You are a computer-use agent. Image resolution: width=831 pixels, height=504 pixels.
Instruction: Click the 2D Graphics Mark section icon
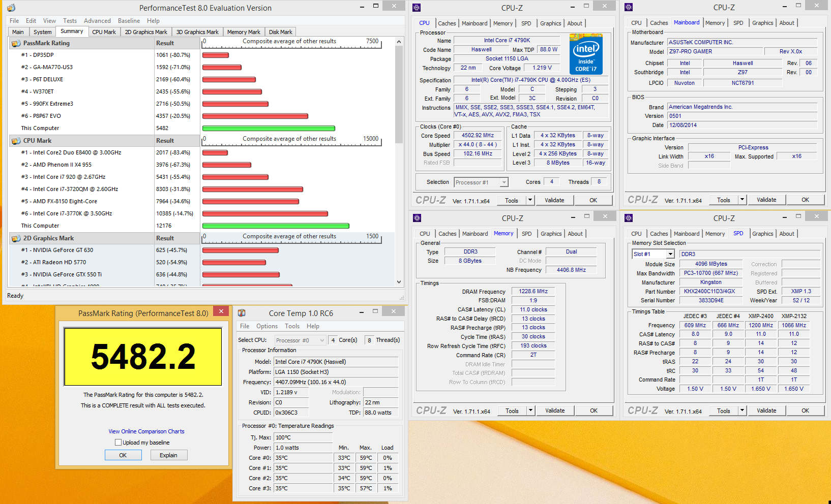(x=16, y=238)
